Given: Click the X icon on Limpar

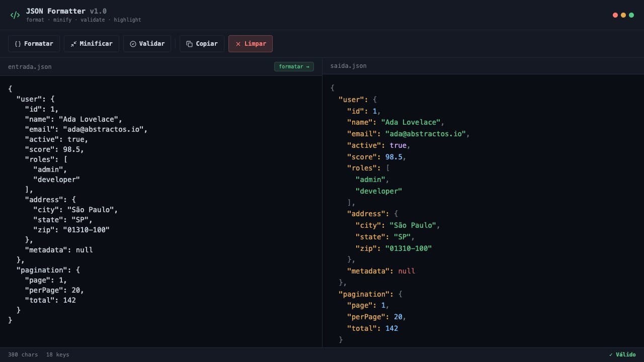Looking at the screenshot, I should click(238, 44).
